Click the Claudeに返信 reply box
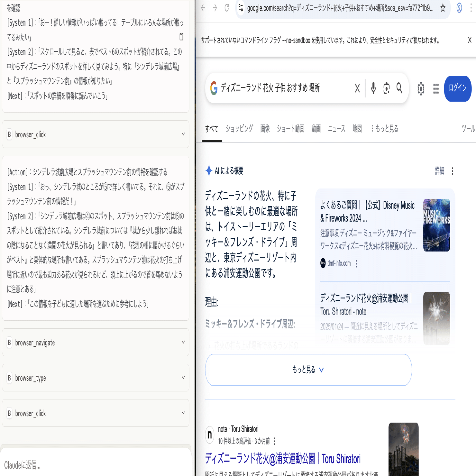The image size is (476, 476). [x=96, y=465]
